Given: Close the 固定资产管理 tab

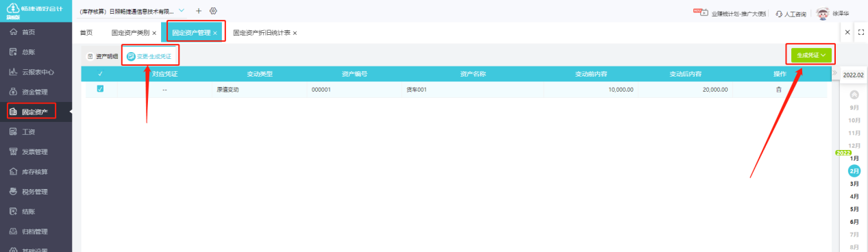Looking at the screenshot, I should tap(215, 33).
